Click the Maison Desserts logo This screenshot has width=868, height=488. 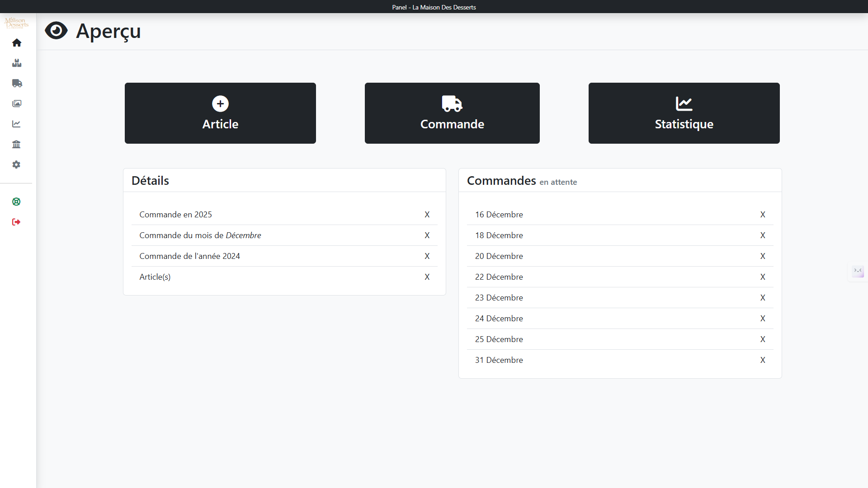click(x=17, y=23)
